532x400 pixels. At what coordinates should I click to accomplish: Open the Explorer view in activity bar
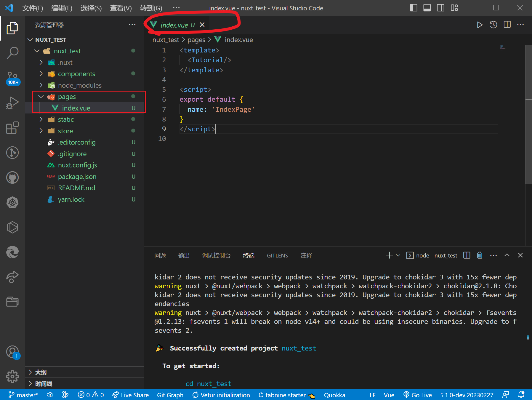pos(12,28)
